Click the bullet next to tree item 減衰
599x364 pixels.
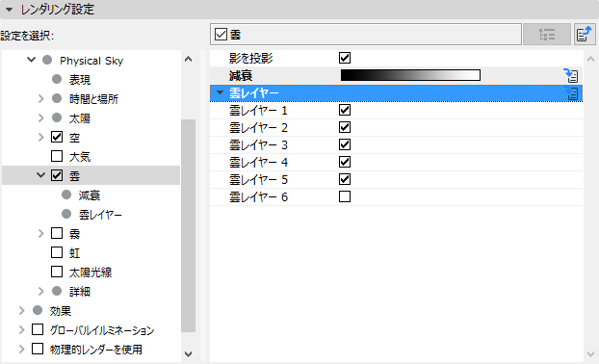(66, 195)
